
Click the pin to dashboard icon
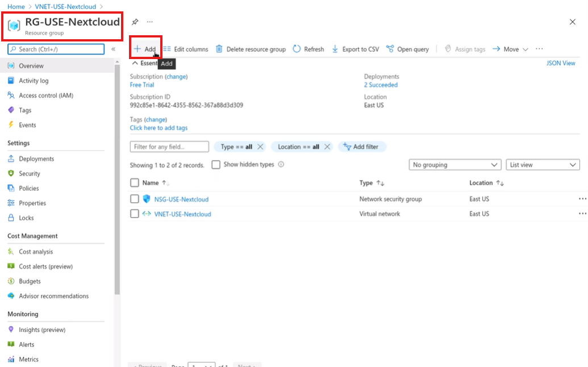click(x=135, y=22)
